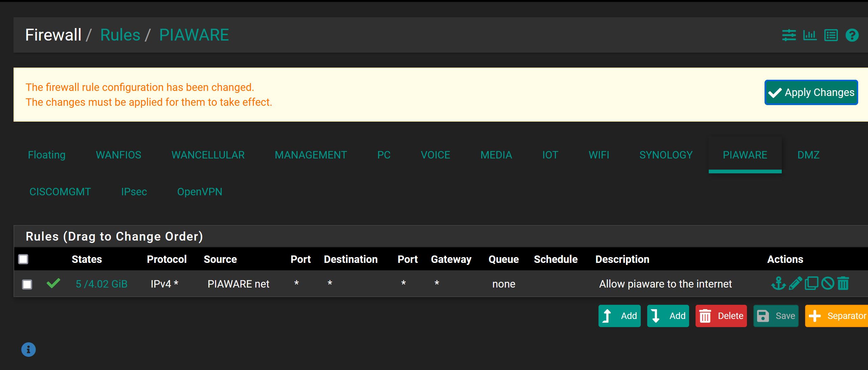Edit the rule with the pencil icon
The height and width of the screenshot is (370, 868).
point(795,283)
